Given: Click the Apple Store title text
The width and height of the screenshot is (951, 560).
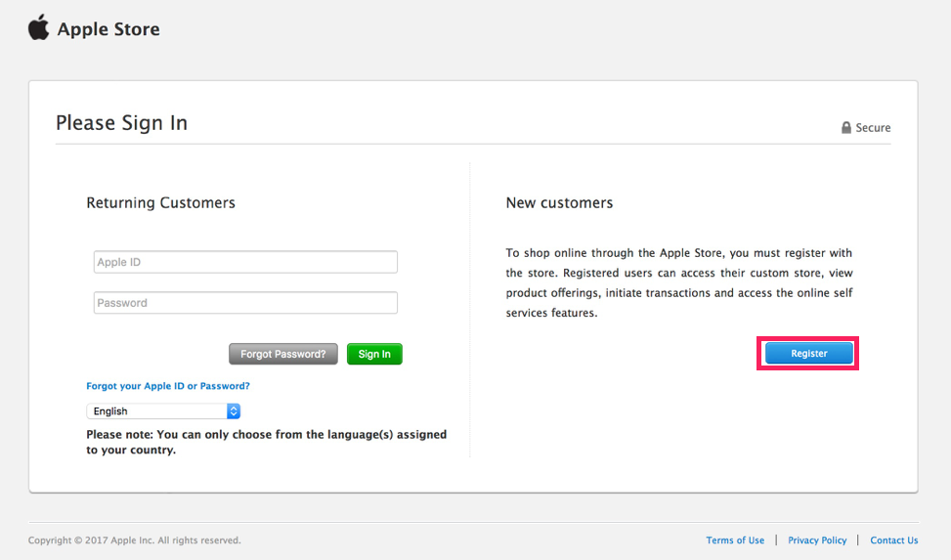Looking at the screenshot, I should coord(108,29).
